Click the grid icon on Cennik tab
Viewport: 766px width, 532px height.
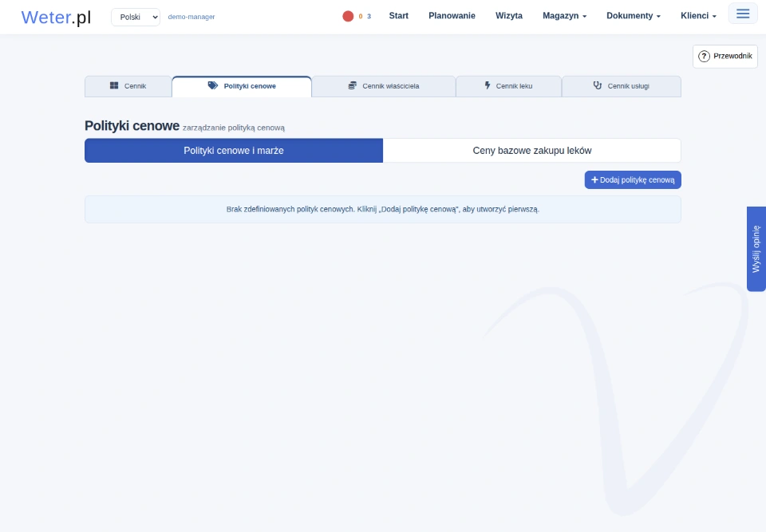[114, 85]
